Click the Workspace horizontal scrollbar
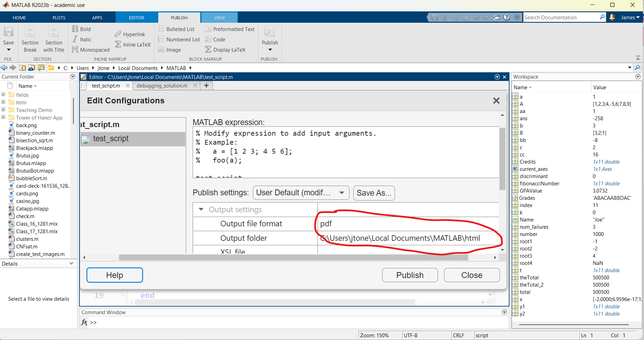The width and height of the screenshot is (644, 340). (x=574, y=324)
